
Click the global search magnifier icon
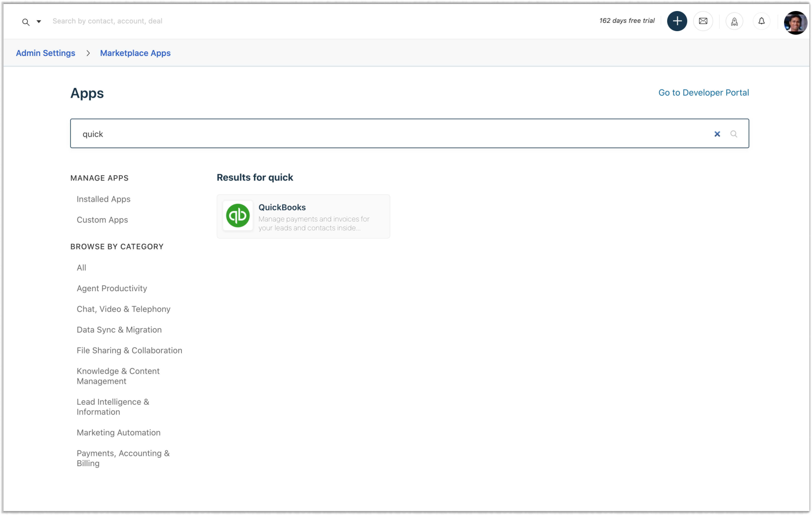(x=26, y=22)
